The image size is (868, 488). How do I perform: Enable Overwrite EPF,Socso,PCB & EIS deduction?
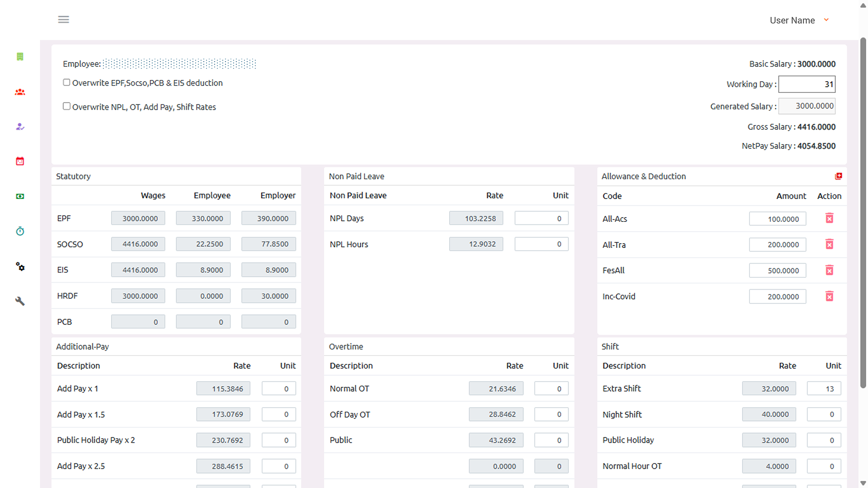(x=66, y=82)
